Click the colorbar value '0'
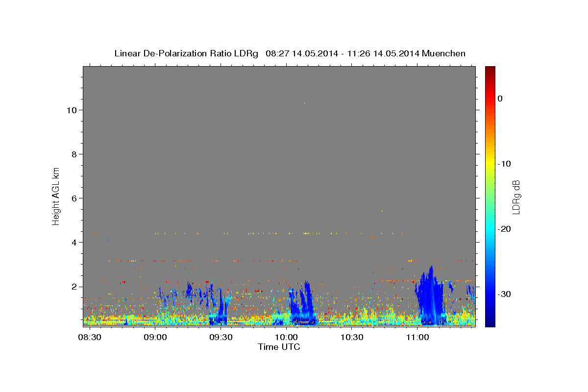Viewport: 588px width, 392px height. (x=500, y=98)
